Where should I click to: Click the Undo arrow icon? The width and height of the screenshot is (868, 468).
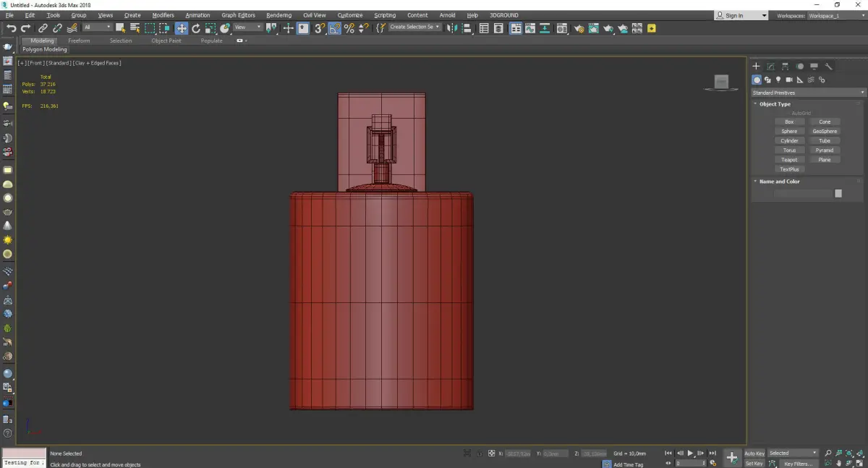(x=11, y=28)
